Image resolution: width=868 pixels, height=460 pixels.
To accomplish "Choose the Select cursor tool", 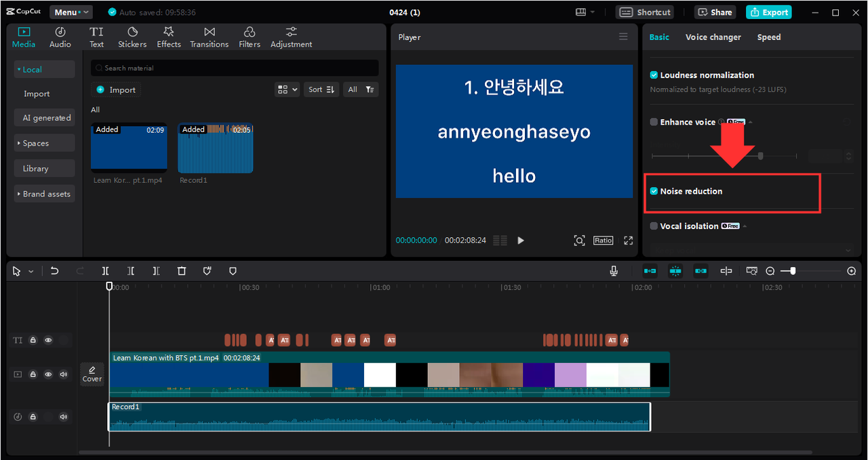I will coord(17,271).
